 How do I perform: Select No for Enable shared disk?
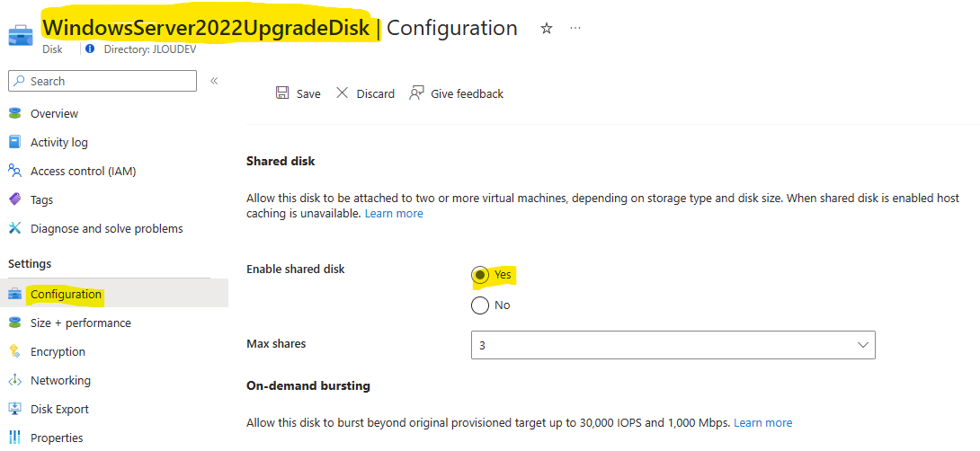479,305
